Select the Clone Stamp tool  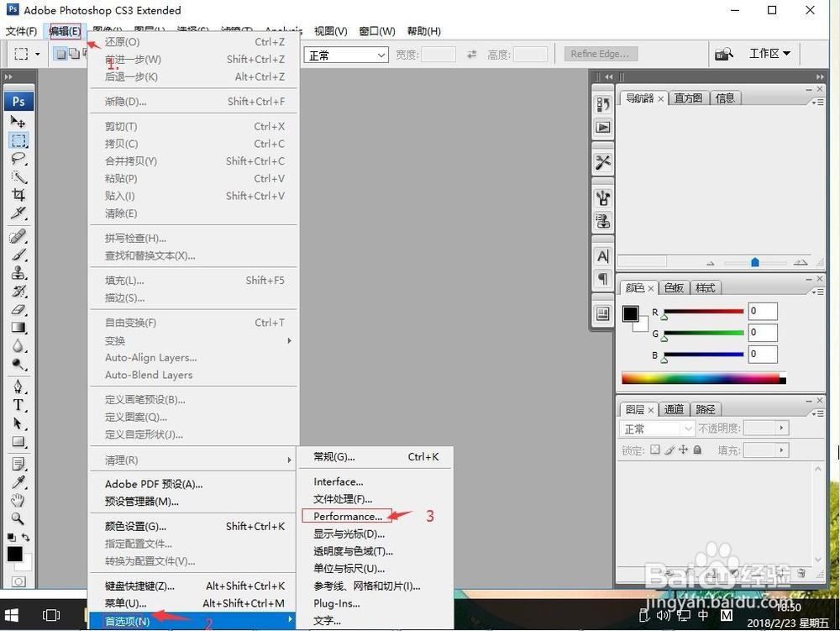tap(18, 272)
